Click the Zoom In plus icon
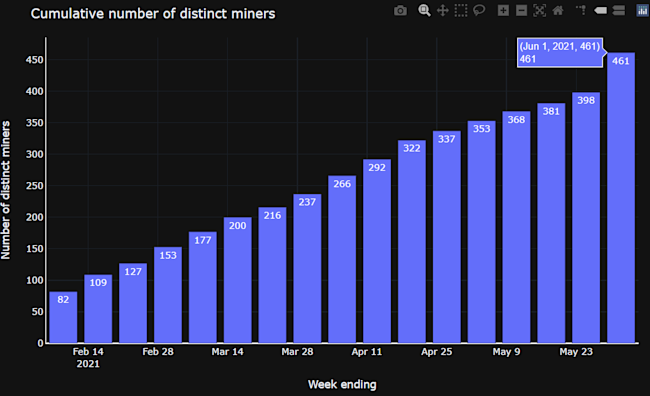 click(503, 11)
